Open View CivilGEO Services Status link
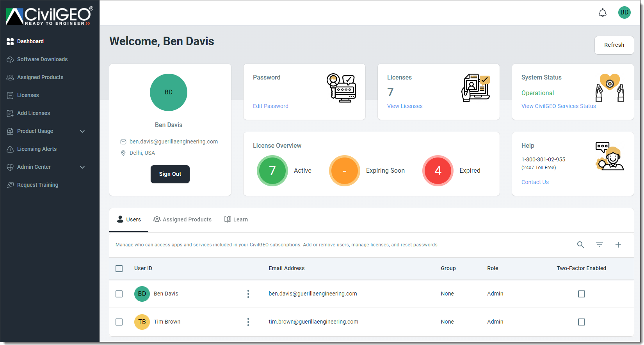The image size is (644, 345). click(559, 106)
